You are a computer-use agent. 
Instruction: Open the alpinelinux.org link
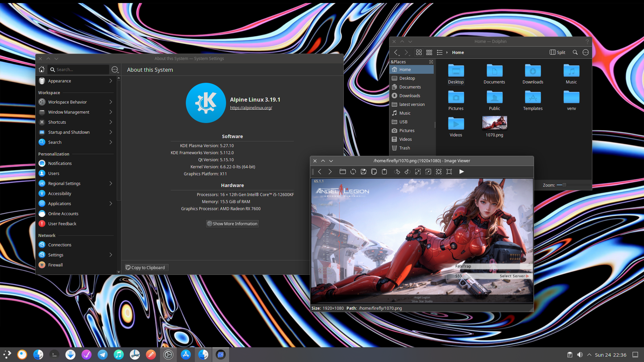(251, 108)
